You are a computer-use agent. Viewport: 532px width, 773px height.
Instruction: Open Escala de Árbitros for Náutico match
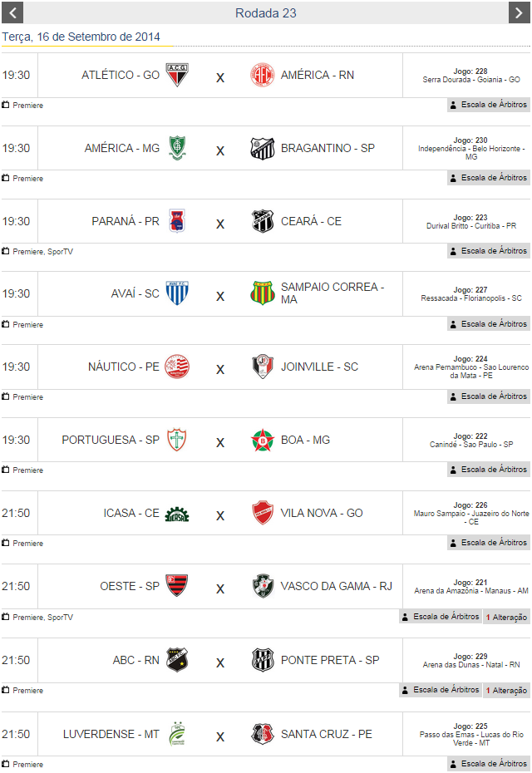(489, 396)
